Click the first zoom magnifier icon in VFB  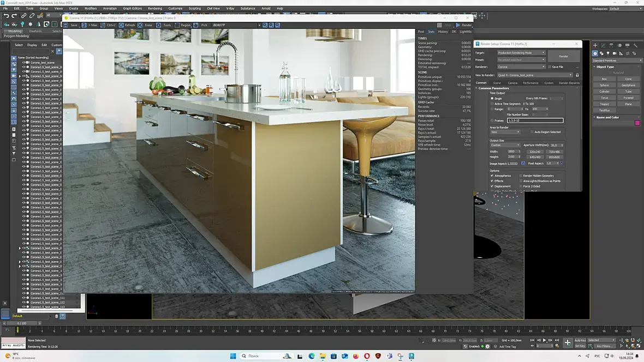tap(265, 25)
